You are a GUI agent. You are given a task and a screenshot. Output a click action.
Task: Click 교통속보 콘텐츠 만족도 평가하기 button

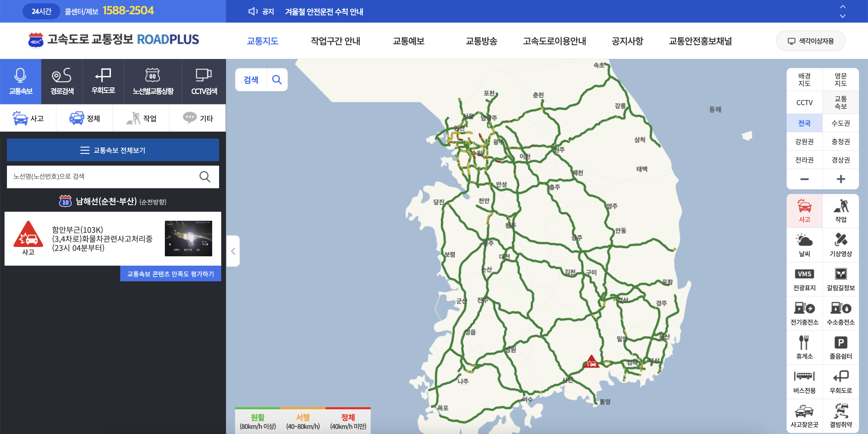[171, 274]
